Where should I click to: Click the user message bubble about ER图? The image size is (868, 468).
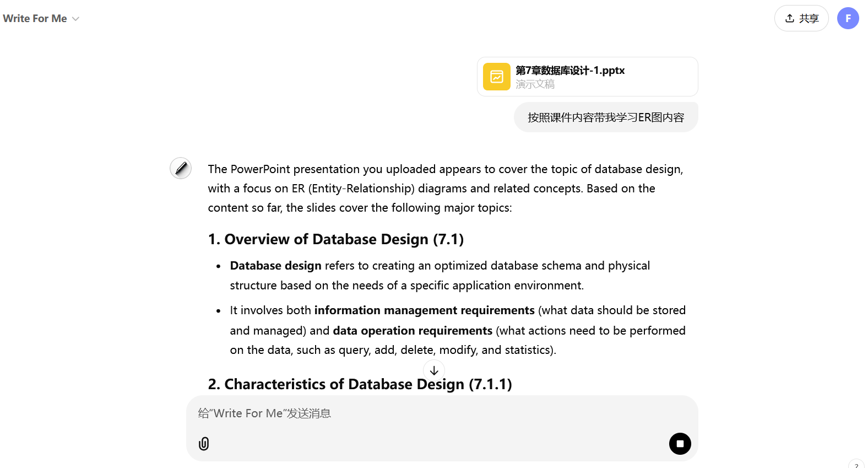606,117
